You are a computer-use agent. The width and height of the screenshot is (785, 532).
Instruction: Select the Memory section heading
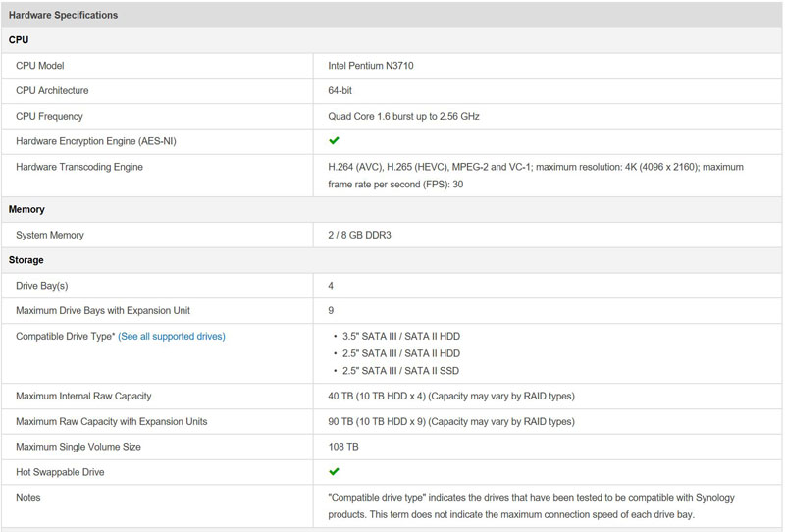click(x=26, y=209)
